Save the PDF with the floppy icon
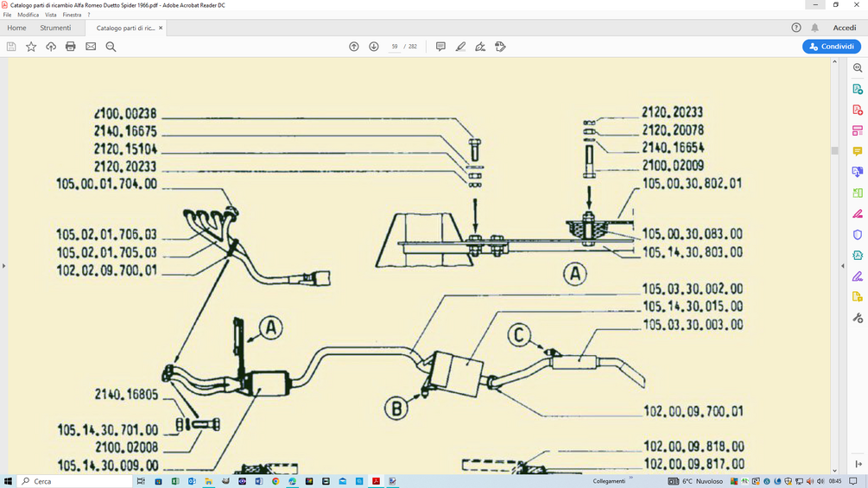 (x=11, y=47)
